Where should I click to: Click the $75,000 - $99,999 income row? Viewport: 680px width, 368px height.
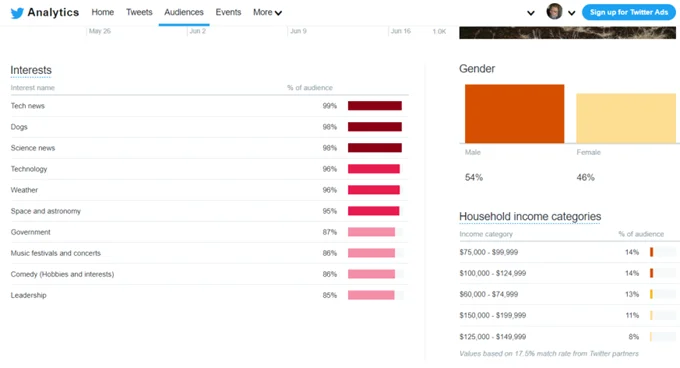[569, 252]
